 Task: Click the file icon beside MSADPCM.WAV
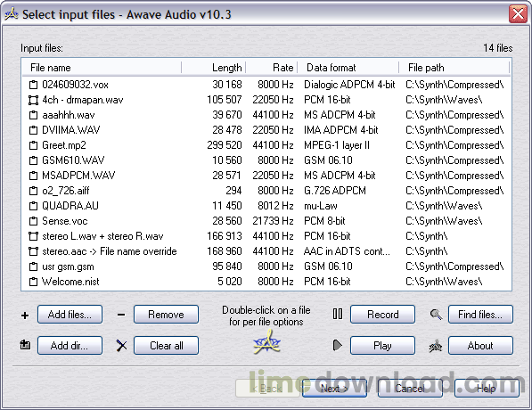33,176
